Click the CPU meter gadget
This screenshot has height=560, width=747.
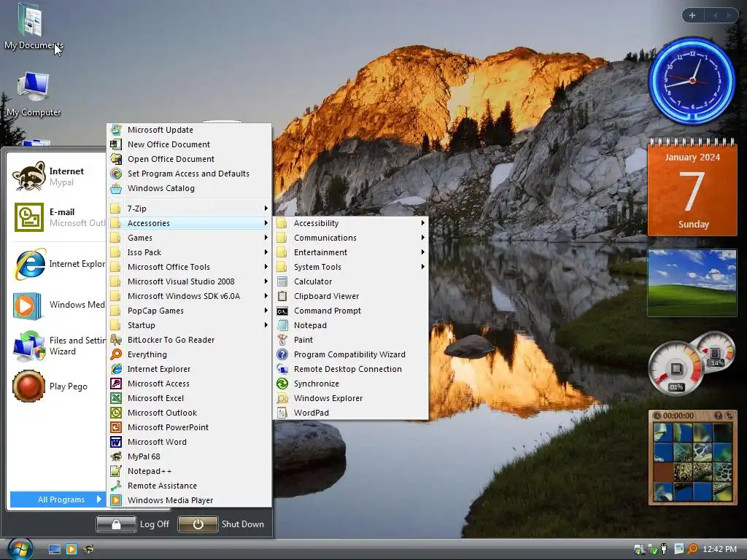676,369
